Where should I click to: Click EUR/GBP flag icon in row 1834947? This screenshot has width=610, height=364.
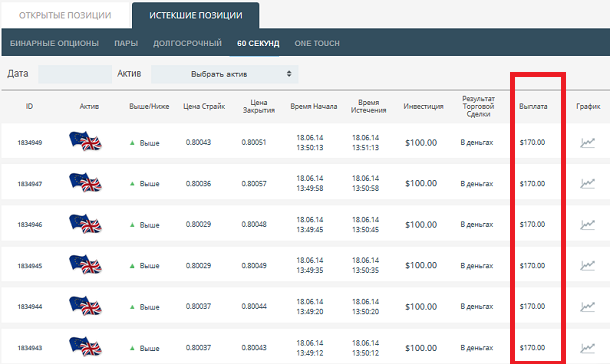click(86, 182)
